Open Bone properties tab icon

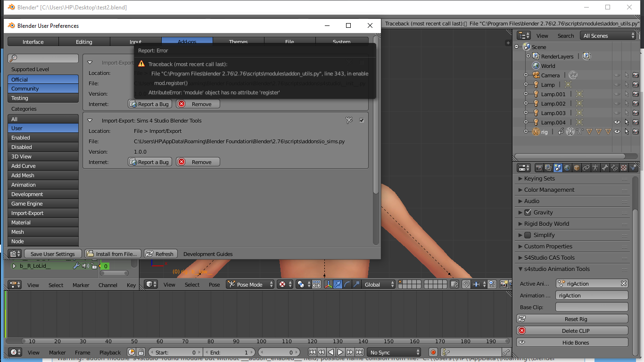pos(605,168)
